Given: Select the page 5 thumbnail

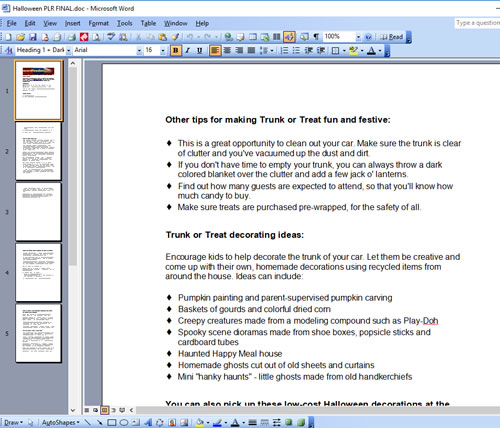Looking at the screenshot, I should coord(38,333).
